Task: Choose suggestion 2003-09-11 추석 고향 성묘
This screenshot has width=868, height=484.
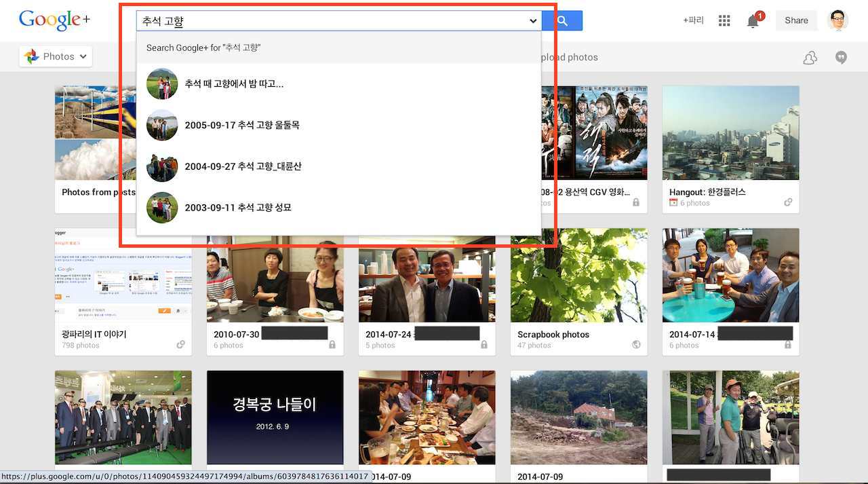Action: (x=238, y=208)
